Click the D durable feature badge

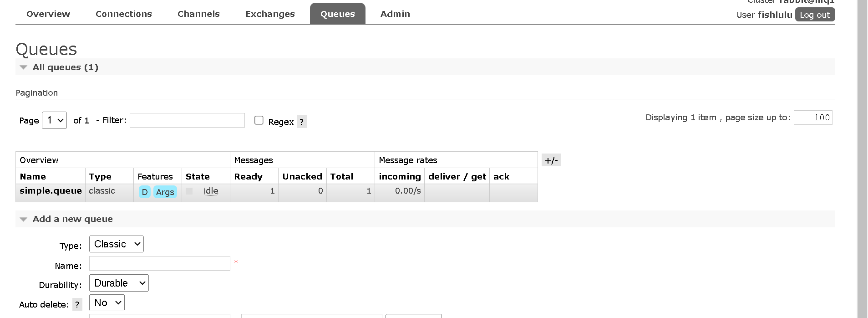(x=145, y=192)
